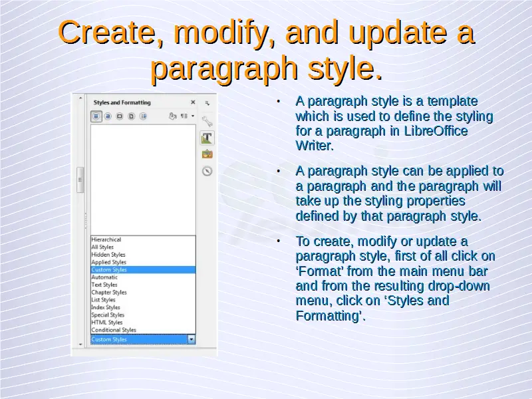Open New Style from Selection dropdown arrow
Screen dimensions: 532x399
[x=192, y=116]
